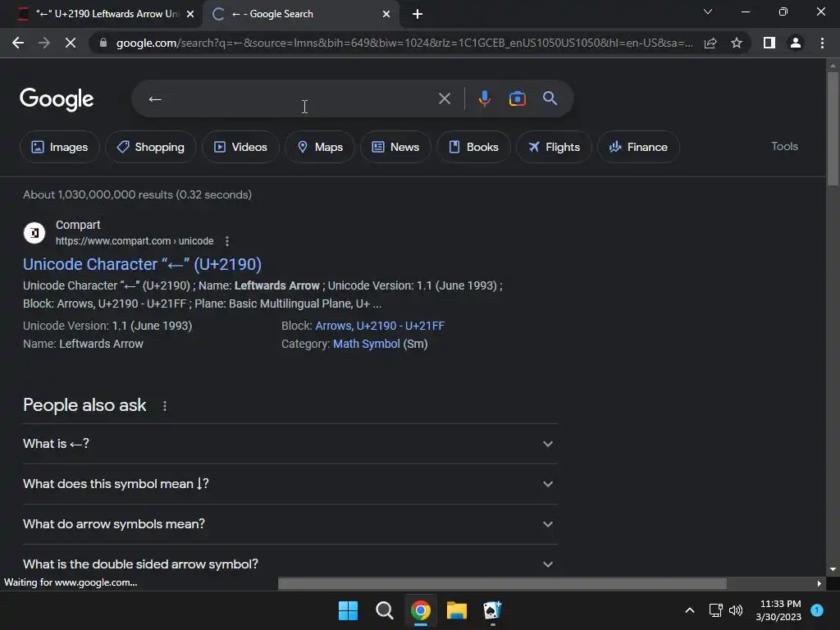Clear the Google search box
Viewport: 840px width, 630px height.
click(x=444, y=98)
